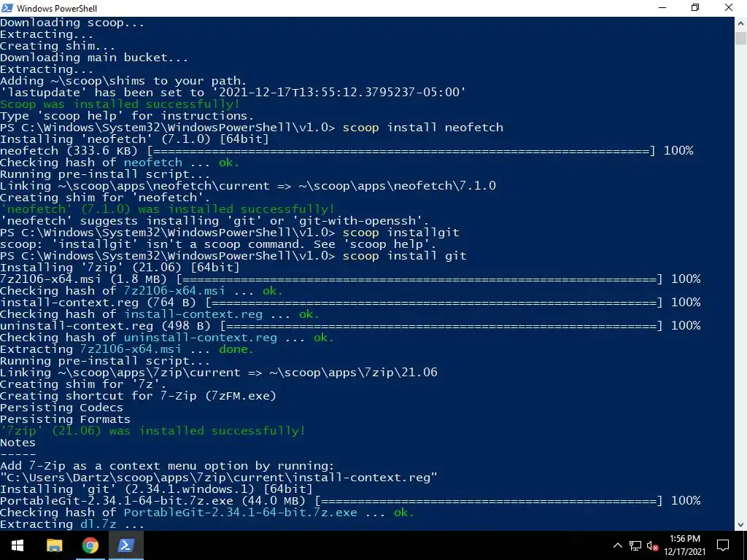Click 'Installing '7zip' (21.06) [64bit]' line
Viewport: 747px width, 560px height.
120,268
